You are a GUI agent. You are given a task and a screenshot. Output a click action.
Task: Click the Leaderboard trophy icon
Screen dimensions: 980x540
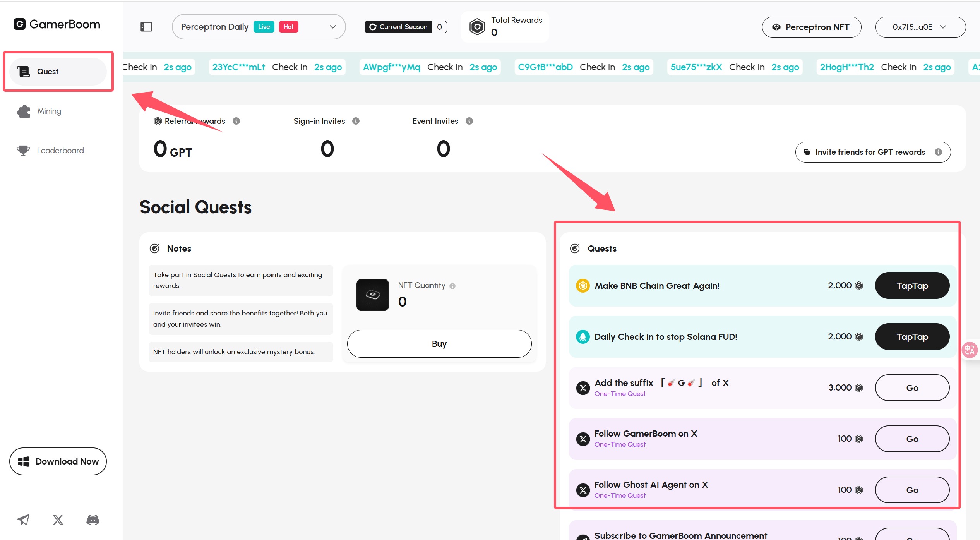click(x=23, y=150)
